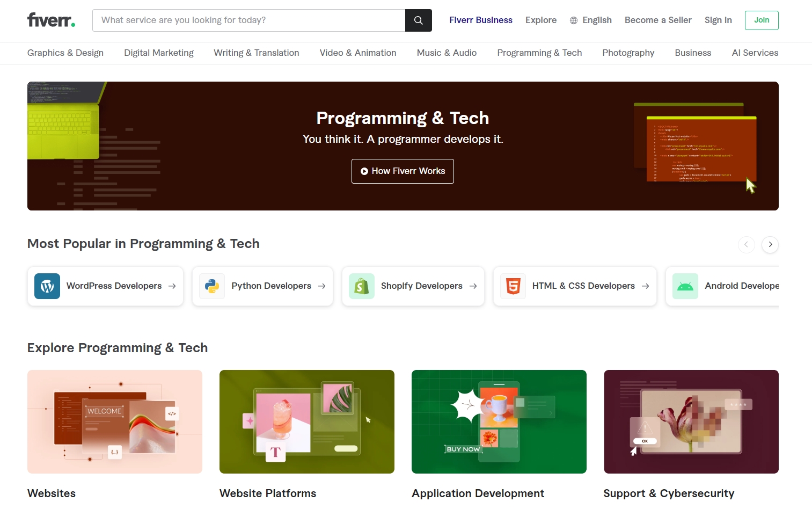Open the Application Development thumbnail image
Viewport: 812px width, 509px height.
click(499, 421)
